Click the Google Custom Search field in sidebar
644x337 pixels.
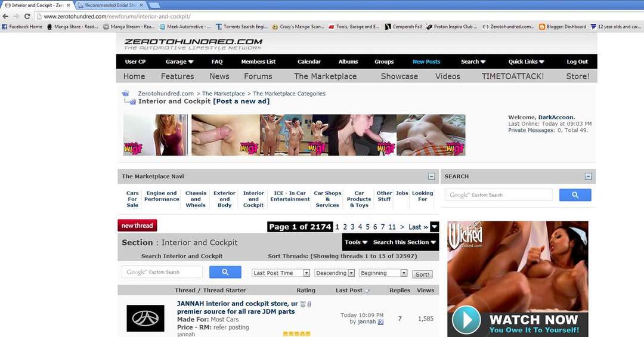(499, 195)
